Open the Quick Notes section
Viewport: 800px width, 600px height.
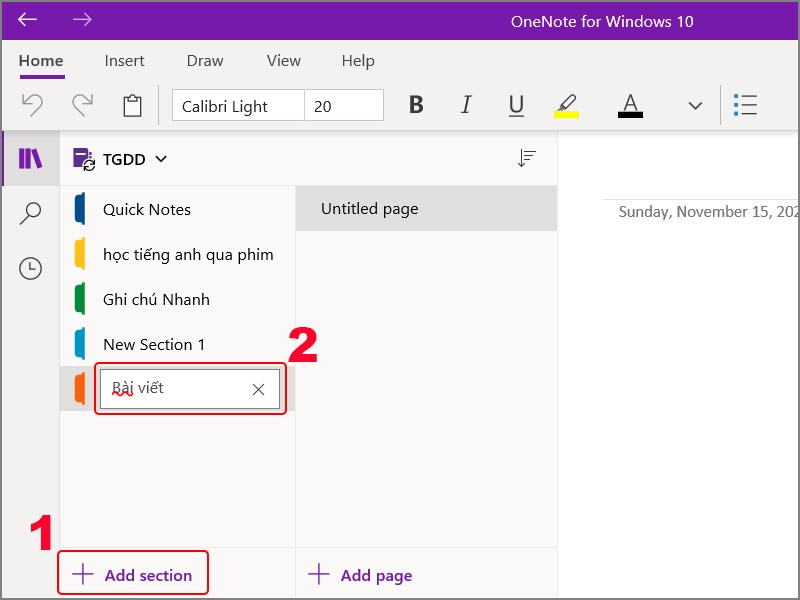click(178, 210)
